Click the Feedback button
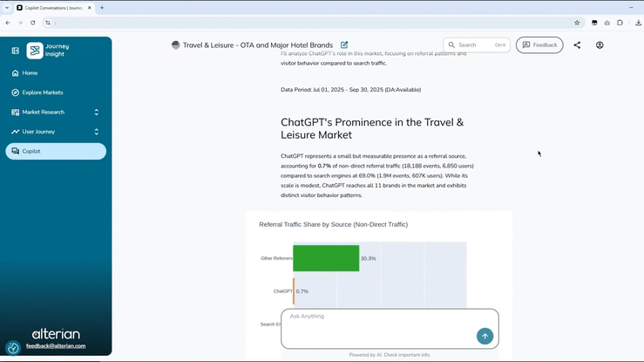Image resolution: width=644 pixels, height=362 pixels. [539, 45]
